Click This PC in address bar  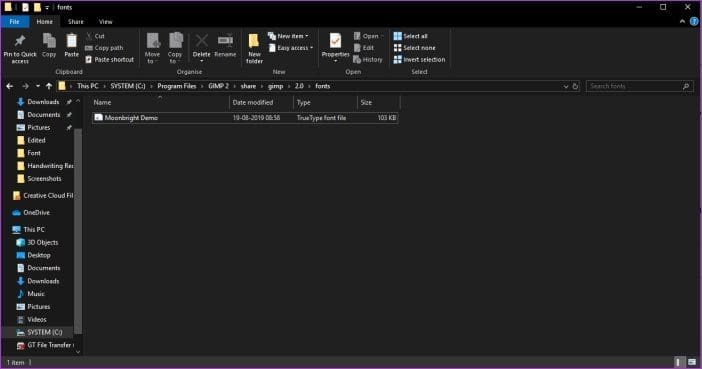tap(87, 86)
